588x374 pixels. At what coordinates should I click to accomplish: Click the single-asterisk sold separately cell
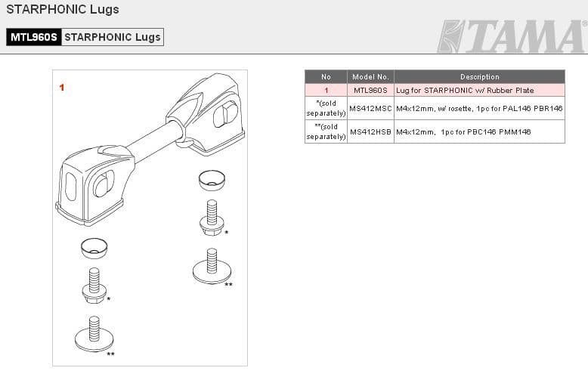[x=326, y=108]
